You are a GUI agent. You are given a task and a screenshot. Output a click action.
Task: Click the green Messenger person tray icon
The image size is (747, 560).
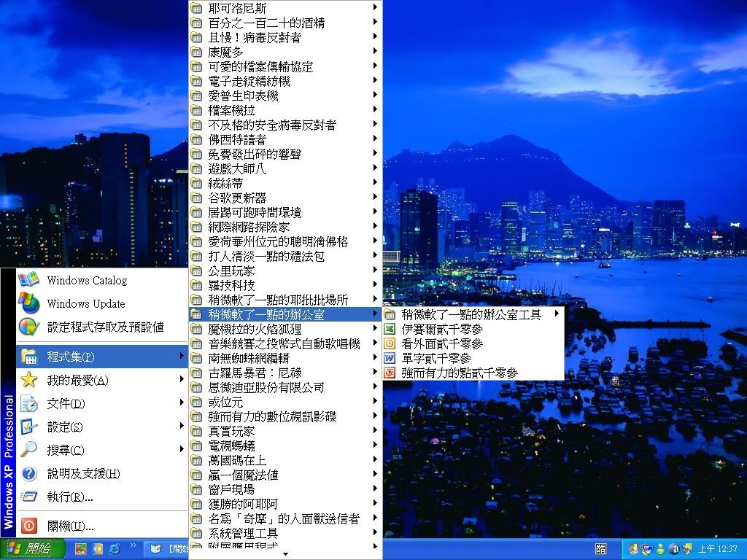660,549
